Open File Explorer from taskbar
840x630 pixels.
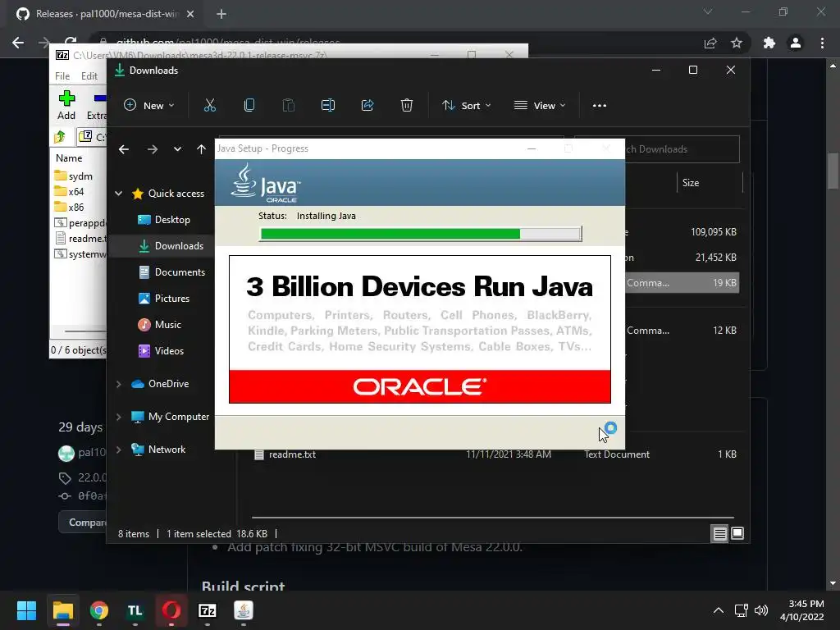point(62,610)
